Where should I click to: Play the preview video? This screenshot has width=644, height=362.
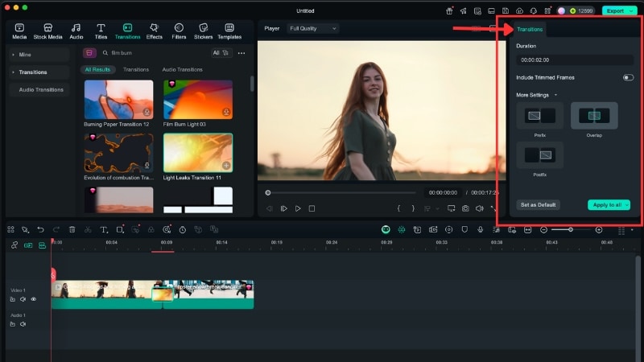point(298,208)
